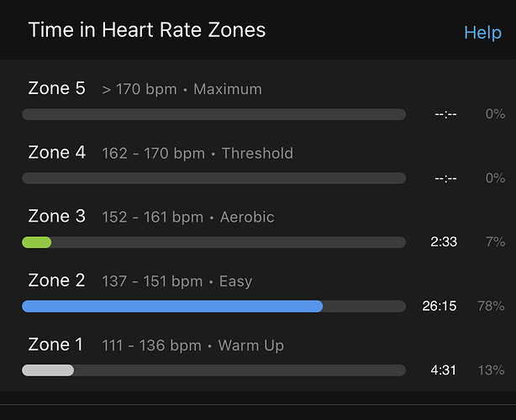This screenshot has height=420, width=516.
Task: Select the Zone 3 label
Action: pyautogui.click(x=56, y=216)
